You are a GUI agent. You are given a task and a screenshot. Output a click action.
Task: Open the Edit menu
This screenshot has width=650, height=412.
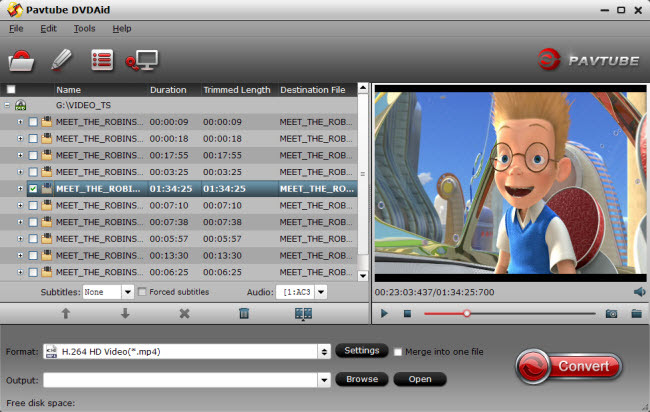49,29
